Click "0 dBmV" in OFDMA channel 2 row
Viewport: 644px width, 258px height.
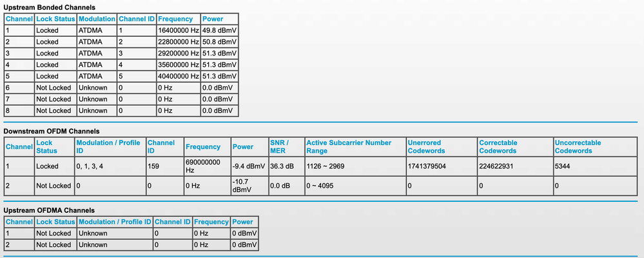coord(244,245)
